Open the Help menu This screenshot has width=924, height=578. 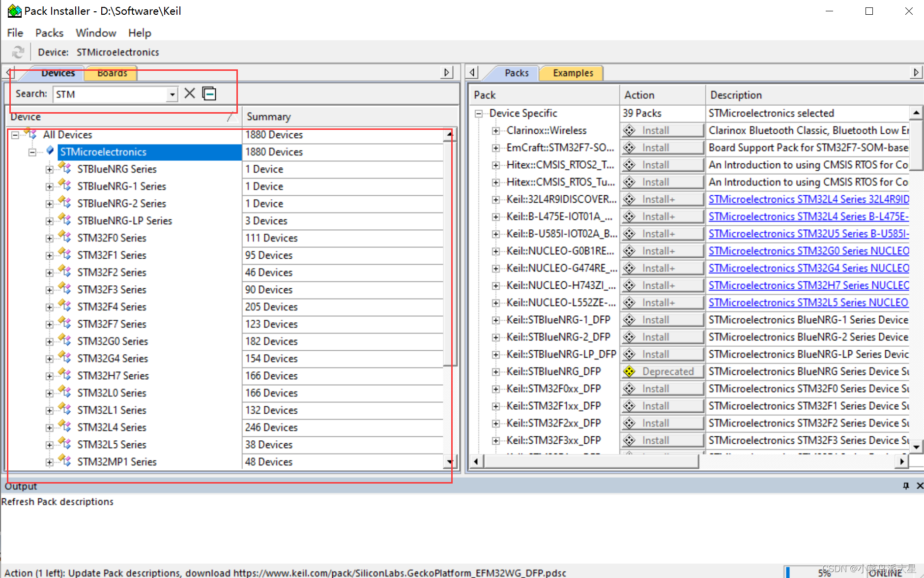[x=140, y=33]
